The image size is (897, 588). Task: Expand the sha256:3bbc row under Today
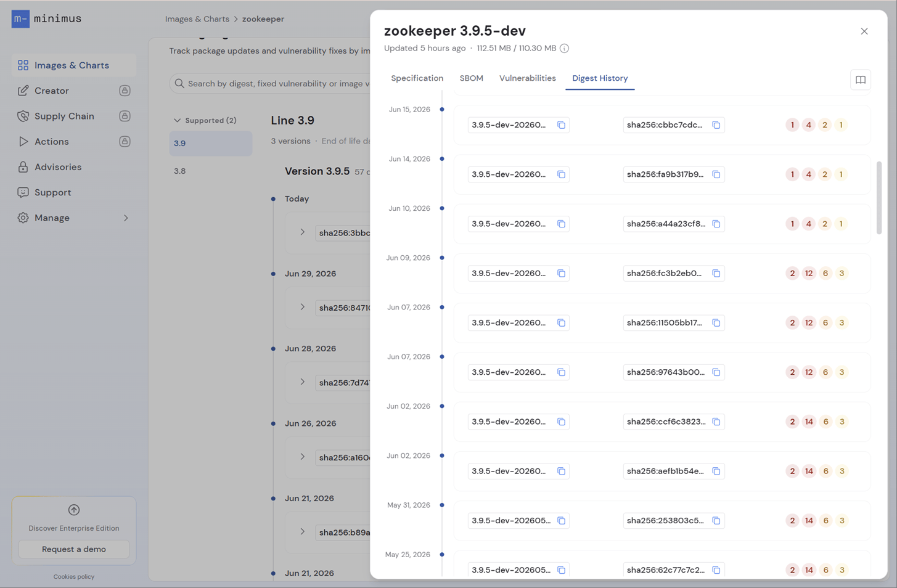click(x=302, y=232)
